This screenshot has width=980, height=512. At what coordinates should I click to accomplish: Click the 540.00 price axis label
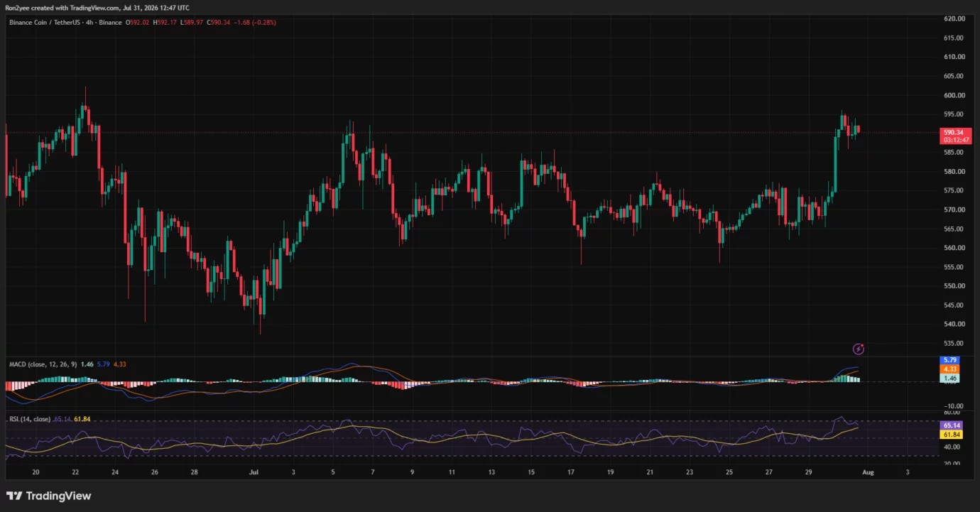point(953,325)
